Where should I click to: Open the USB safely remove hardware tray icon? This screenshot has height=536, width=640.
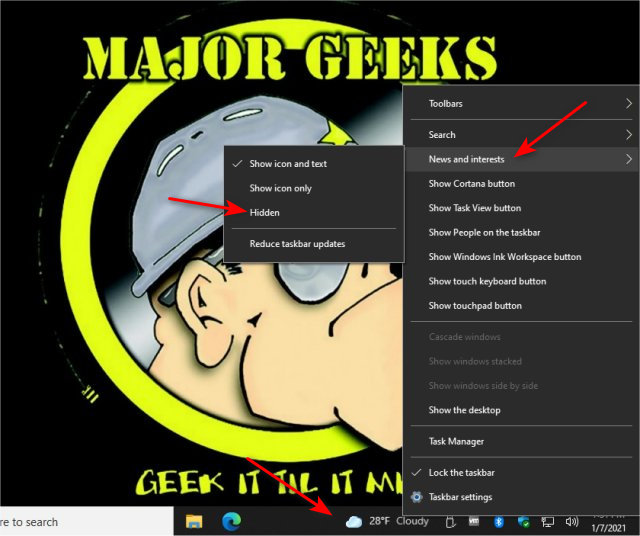coord(450,522)
